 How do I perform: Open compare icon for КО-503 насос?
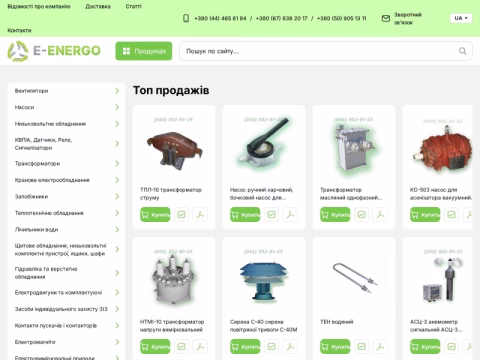pos(451,215)
